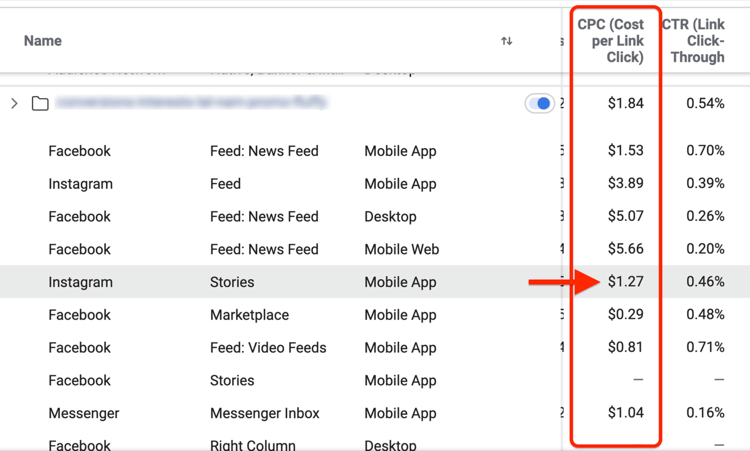Click the 0.46% CTR cell

coord(705,281)
